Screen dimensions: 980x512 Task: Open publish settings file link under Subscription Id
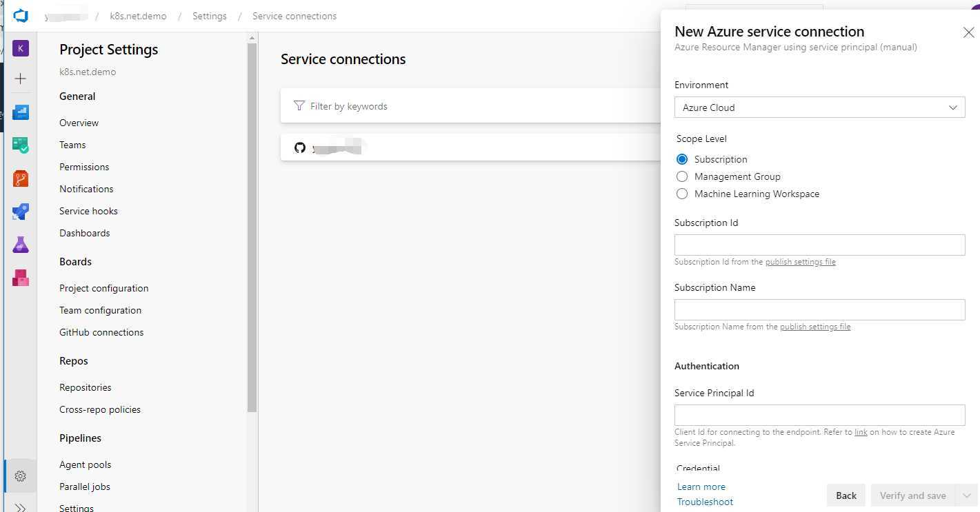pos(800,262)
